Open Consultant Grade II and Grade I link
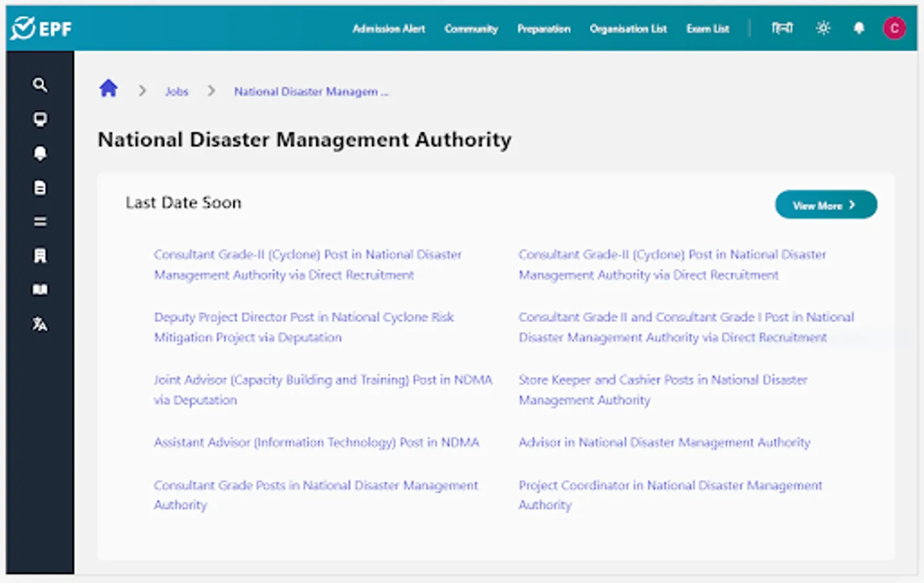Viewport: 924px width, 583px height. [686, 327]
